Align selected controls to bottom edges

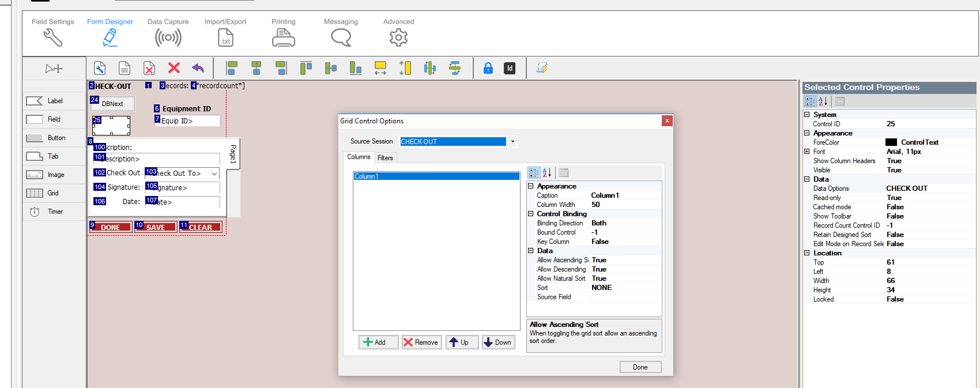(x=356, y=68)
